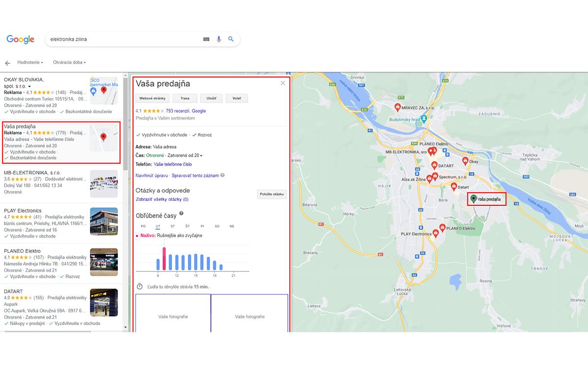The height and width of the screenshot is (392, 588).
Task: Click the Trasa button
Action: [185, 98]
